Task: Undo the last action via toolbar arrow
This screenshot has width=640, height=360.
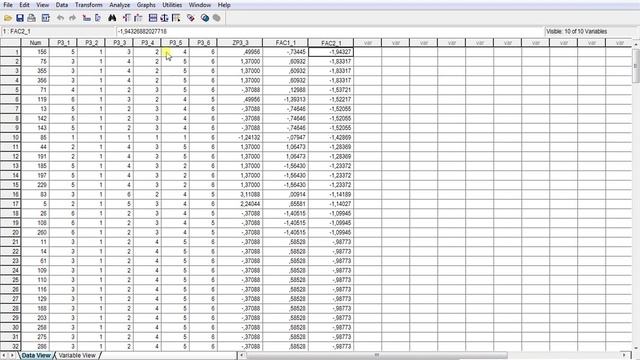Action: 60,18
